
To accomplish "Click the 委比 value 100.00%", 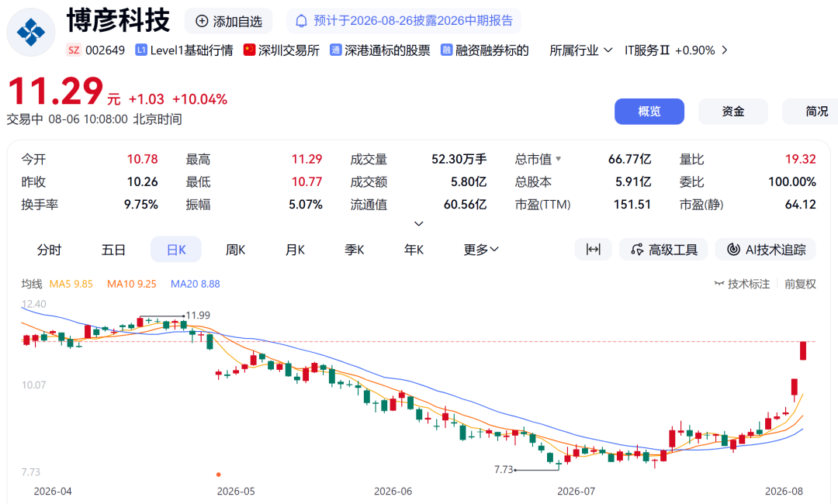I will tap(792, 182).
